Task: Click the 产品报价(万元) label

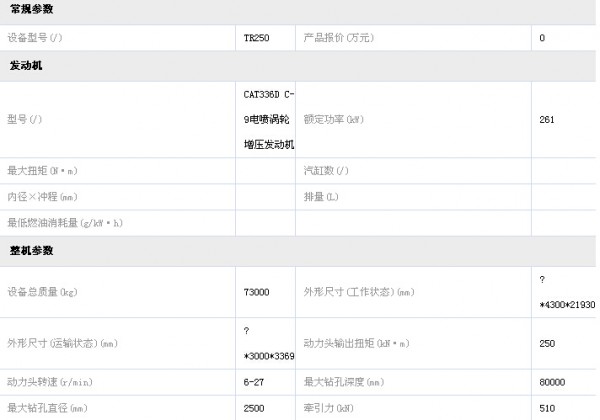Action: tap(338, 38)
